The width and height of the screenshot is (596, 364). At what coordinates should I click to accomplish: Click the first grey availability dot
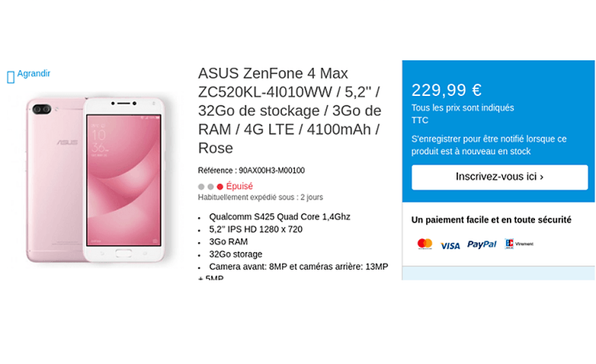[x=201, y=187]
